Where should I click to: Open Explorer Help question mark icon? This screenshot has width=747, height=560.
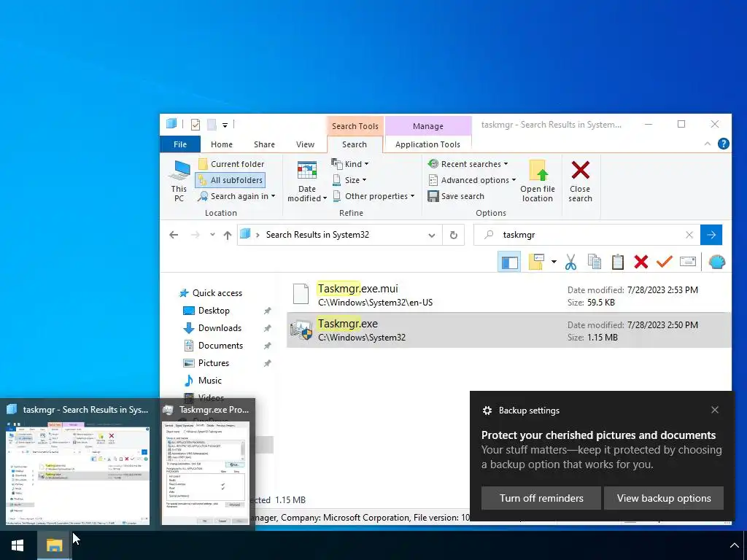[723, 144]
